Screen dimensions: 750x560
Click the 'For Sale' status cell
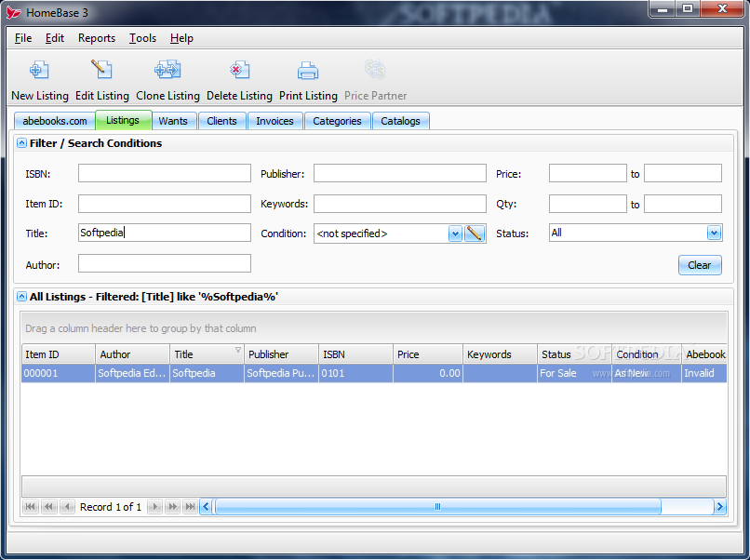click(574, 373)
